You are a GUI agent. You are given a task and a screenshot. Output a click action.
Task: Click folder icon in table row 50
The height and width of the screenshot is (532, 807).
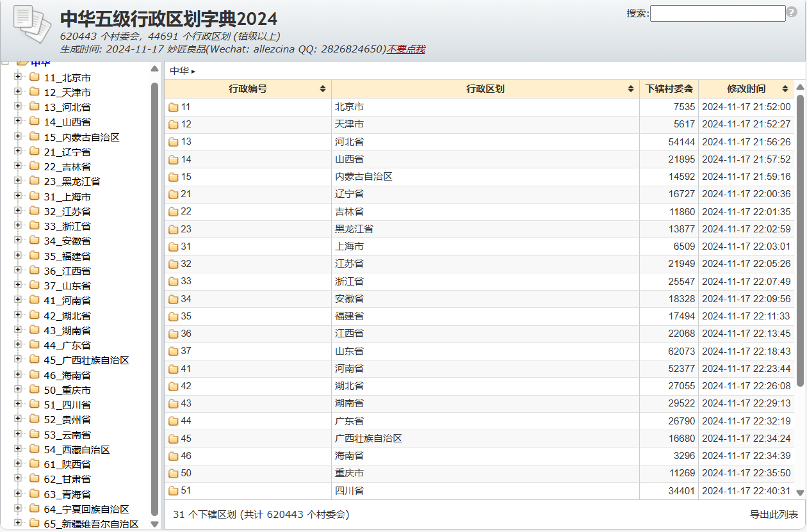(x=173, y=474)
